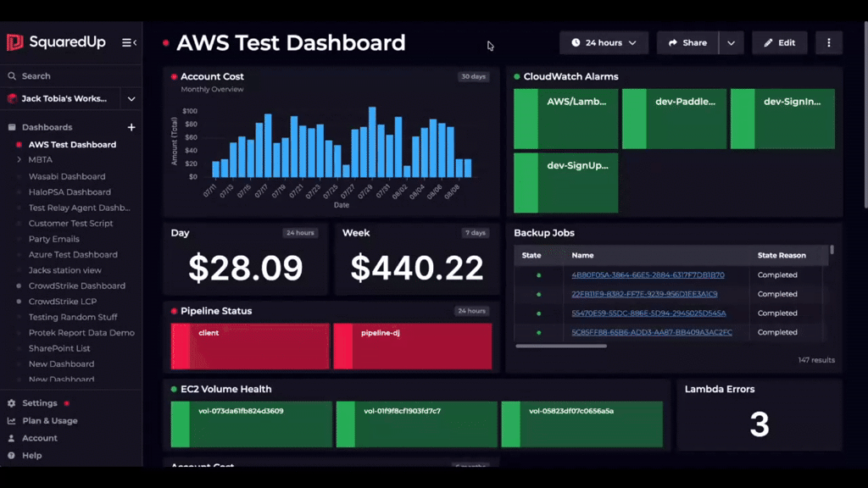Screen dimensions: 868x488
Task: Click the Lambda Errors count 3
Action: click(x=759, y=425)
